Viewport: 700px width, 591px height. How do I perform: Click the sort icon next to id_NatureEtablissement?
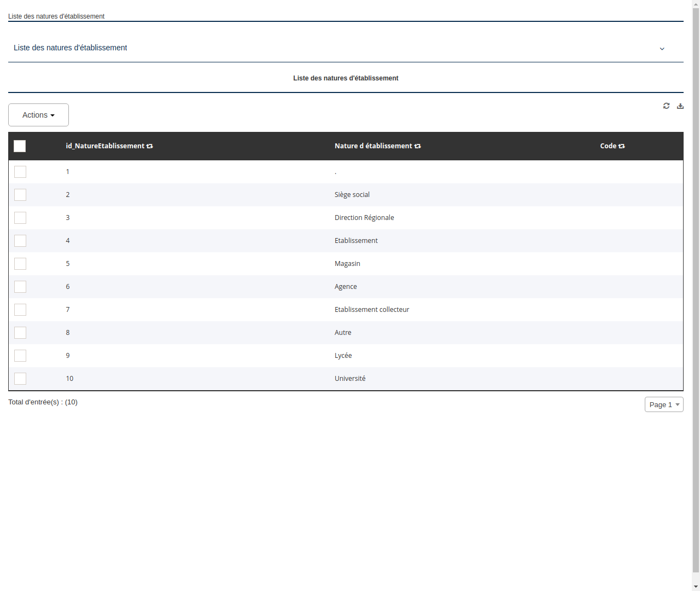150,146
